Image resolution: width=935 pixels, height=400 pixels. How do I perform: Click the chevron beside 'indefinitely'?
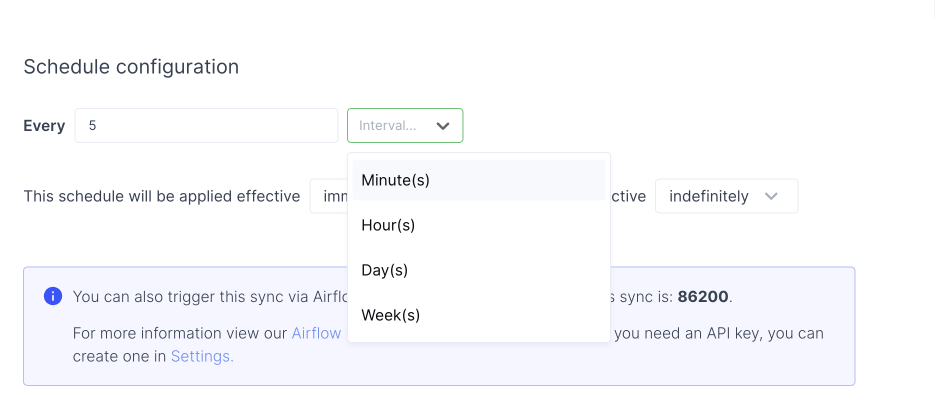point(771,196)
